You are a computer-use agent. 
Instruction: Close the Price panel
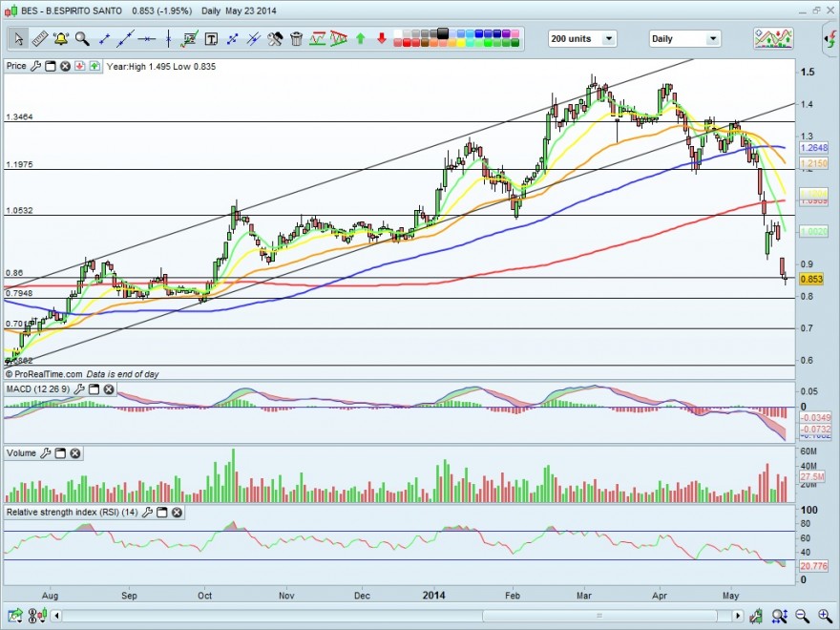(65, 66)
